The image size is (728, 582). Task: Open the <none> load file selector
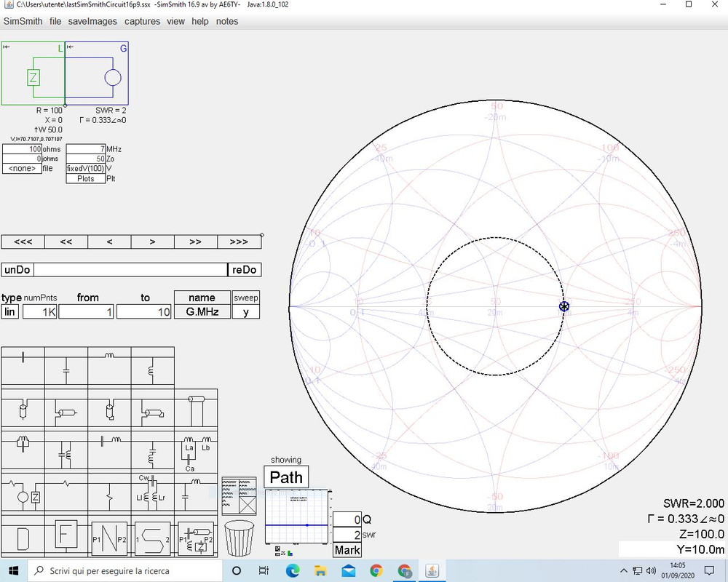pos(22,169)
